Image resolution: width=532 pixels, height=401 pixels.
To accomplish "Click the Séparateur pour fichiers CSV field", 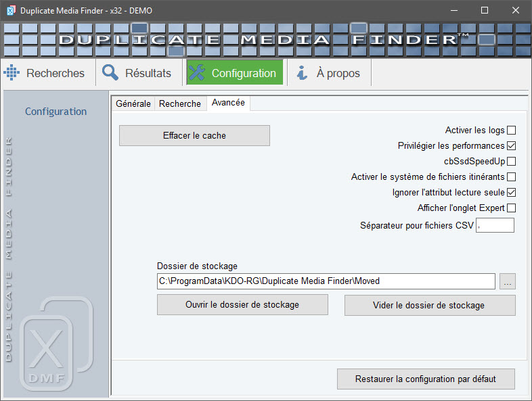I will coord(495,225).
